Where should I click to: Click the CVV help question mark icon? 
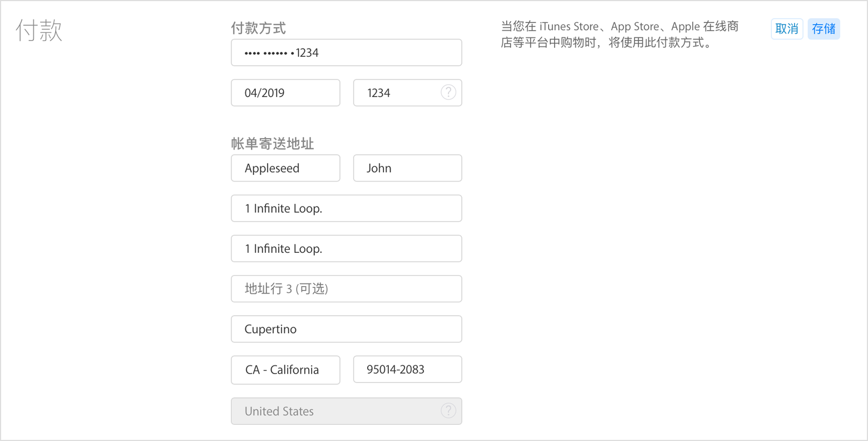(x=448, y=92)
